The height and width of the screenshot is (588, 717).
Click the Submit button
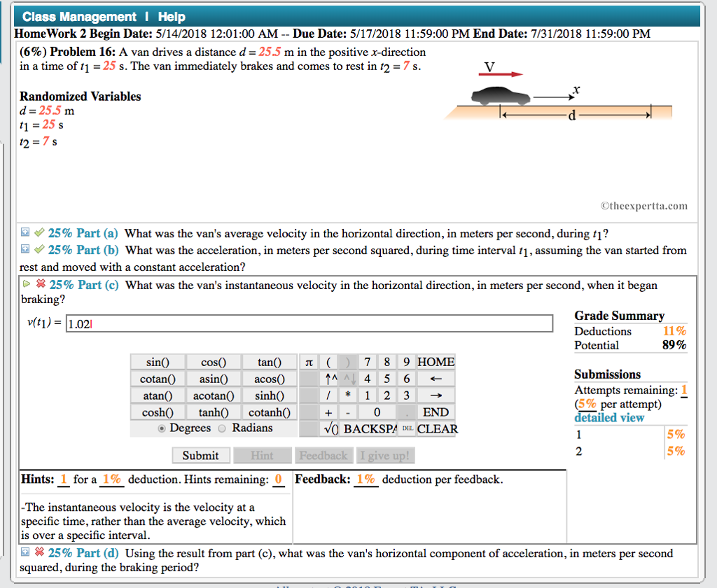pos(201,455)
